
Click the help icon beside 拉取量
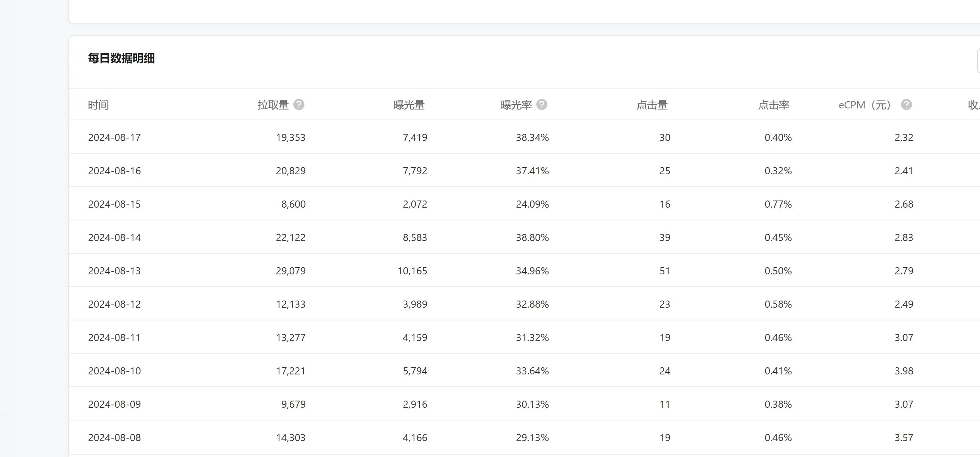[299, 104]
